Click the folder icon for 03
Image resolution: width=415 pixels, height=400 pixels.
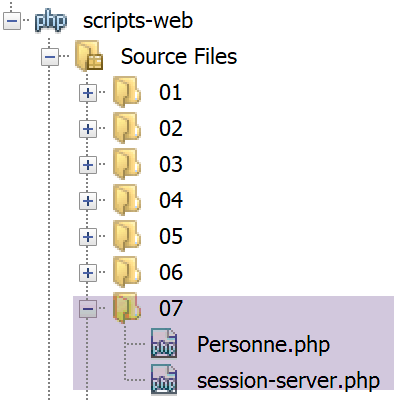click(x=127, y=164)
